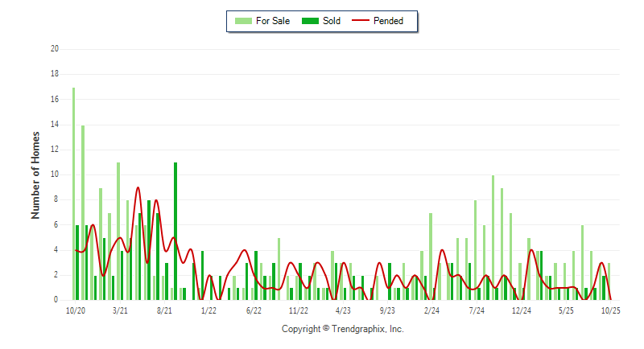Image resolution: width=644 pixels, height=349 pixels.
Task: Click the For Sale bar reaching 14
Action: (x=82, y=212)
